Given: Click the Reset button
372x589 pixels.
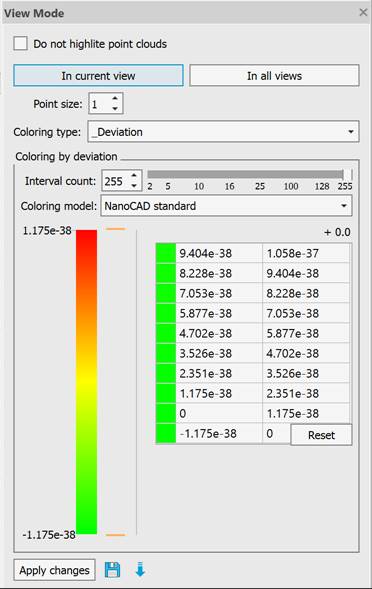Looking at the screenshot, I should click(321, 435).
